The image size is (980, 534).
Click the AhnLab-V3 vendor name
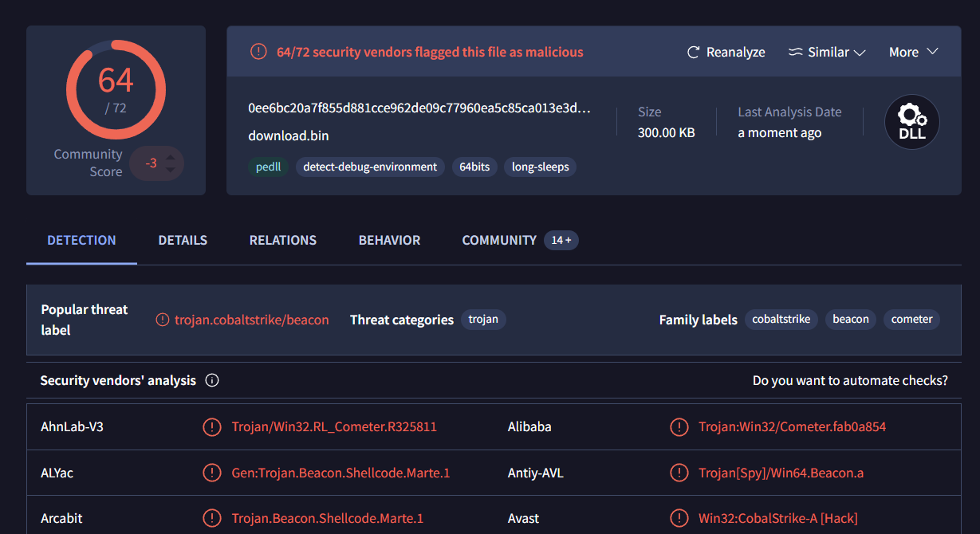[x=72, y=426]
